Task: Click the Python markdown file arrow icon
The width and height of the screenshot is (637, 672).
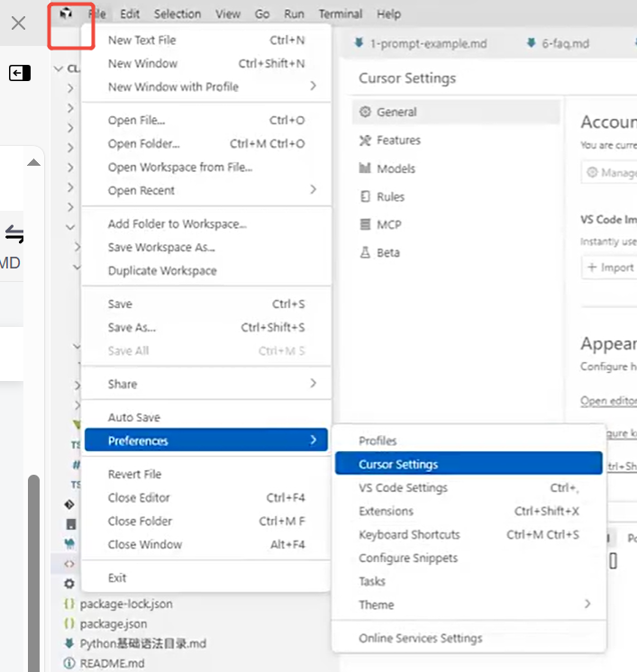Action: [x=69, y=643]
